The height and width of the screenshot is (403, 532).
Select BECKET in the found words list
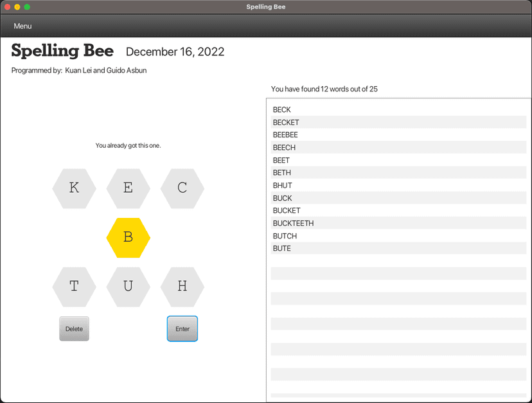(398, 122)
